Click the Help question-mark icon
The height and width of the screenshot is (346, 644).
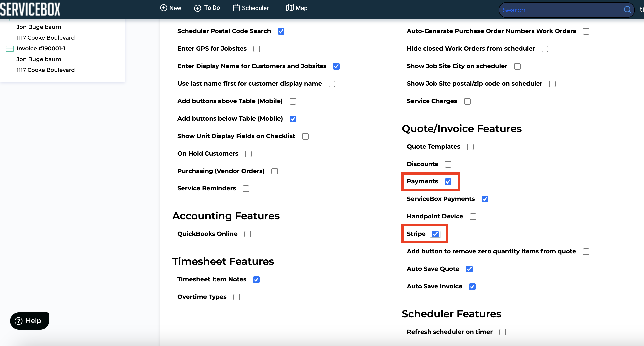click(19, 321)
